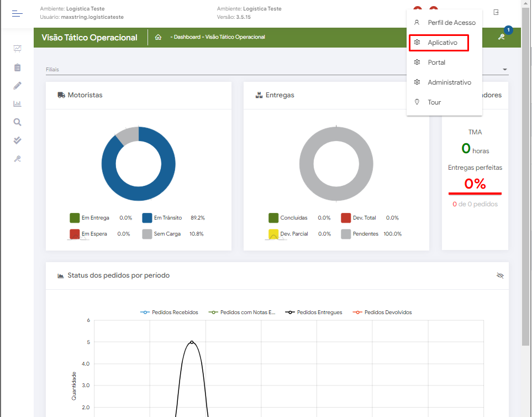Open the key icon with notification badge
532x417 pixels.
coord(502,37)
